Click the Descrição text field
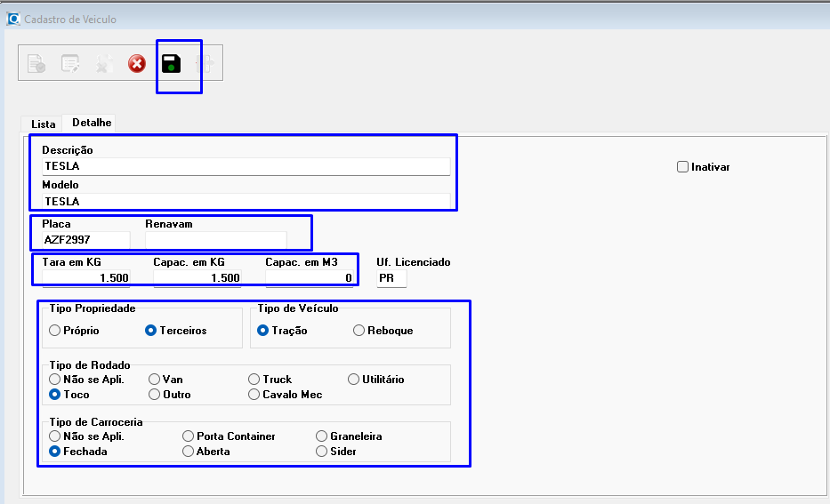The image size is (830, 504). tap(246, 166)
